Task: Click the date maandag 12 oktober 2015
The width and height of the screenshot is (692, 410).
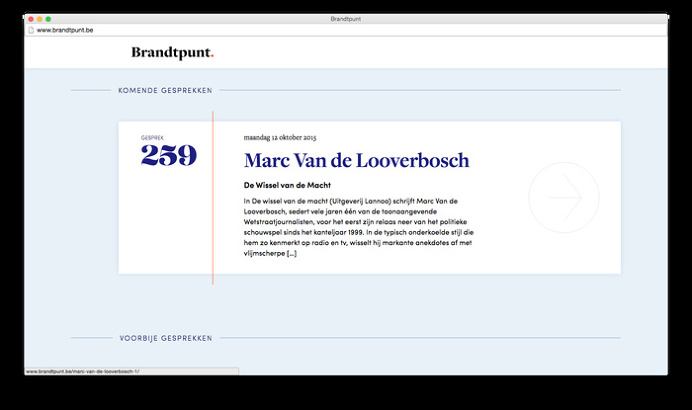Action: click(280, 137)
